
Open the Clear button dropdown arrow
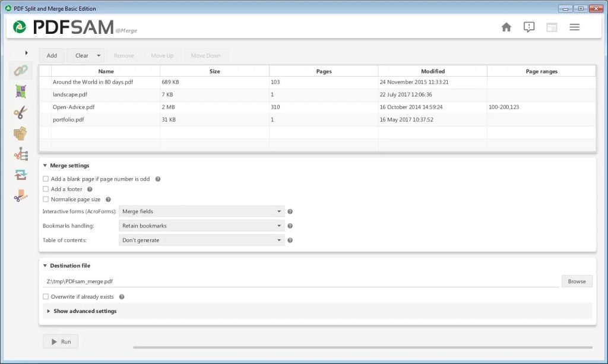pos(99,55)
